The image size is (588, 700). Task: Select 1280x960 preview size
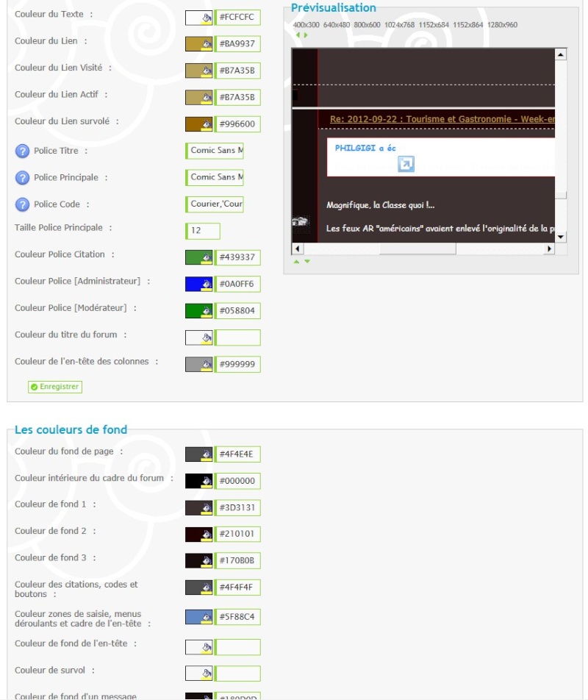coord(502,25)
